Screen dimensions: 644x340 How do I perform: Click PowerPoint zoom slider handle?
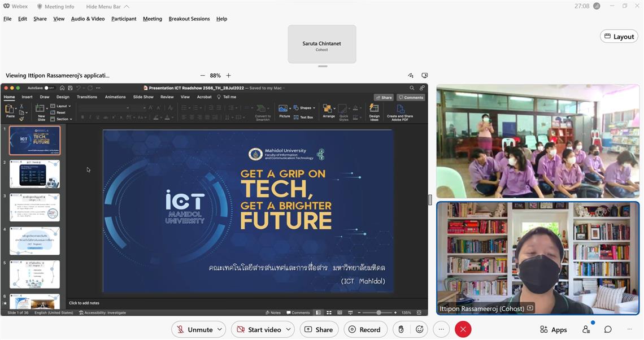pyautogui.click(x=378, y=312)
